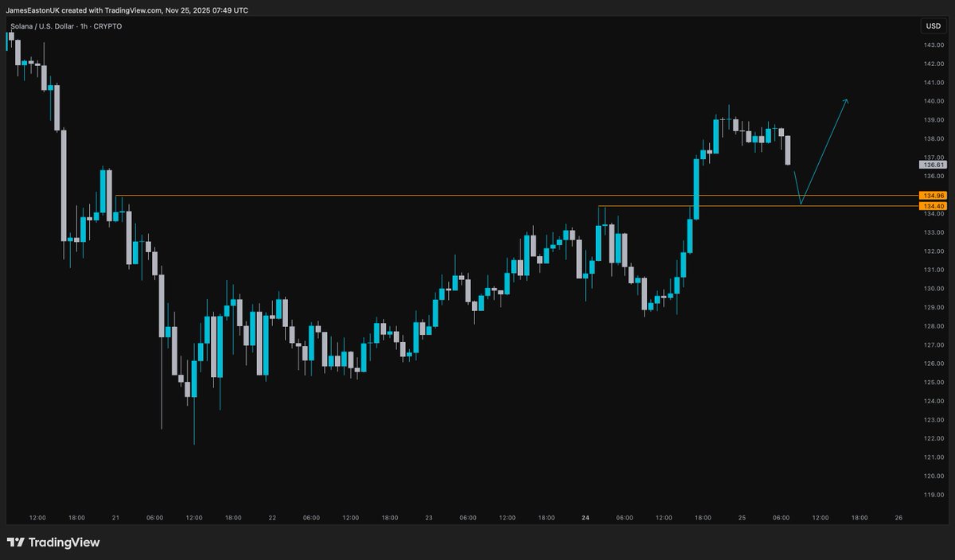Select the orange 134.96 price tag
This screenshot has width=955, height=560.
click(933, 196)
